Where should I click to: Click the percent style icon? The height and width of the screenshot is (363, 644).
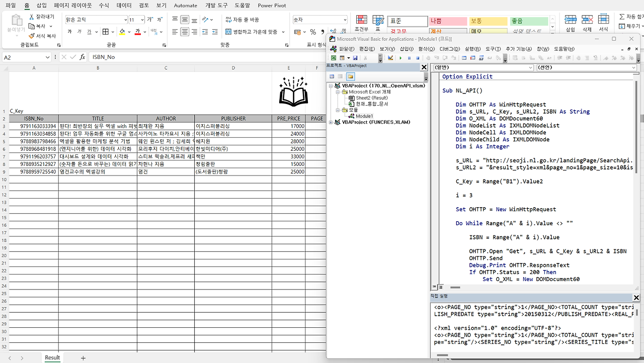313,32
